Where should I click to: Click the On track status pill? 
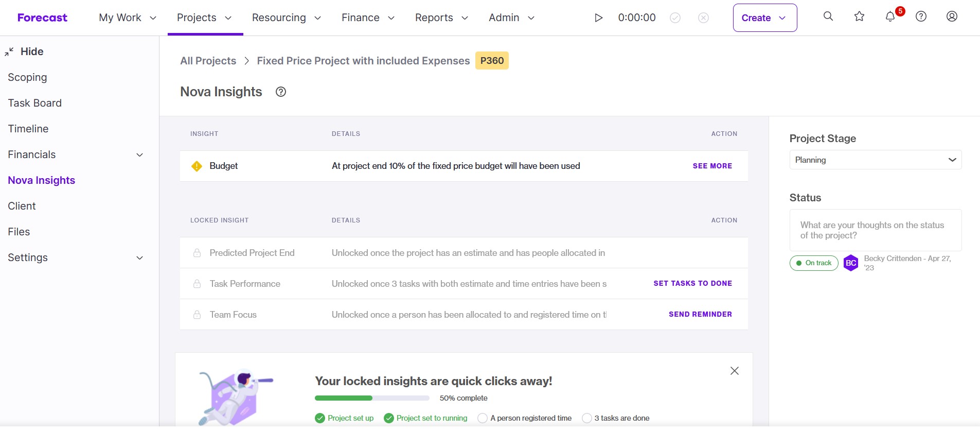coord(814,263)
